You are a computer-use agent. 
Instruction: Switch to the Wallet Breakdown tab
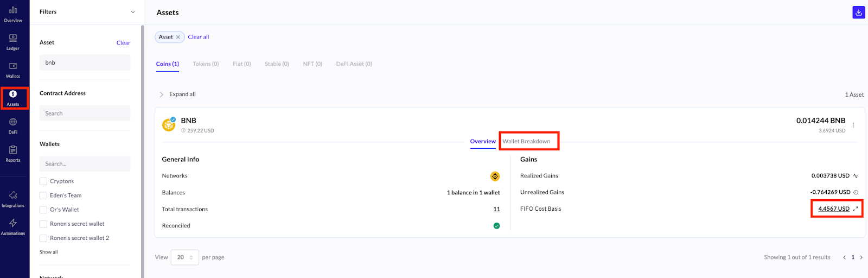[x=526, y=141]
